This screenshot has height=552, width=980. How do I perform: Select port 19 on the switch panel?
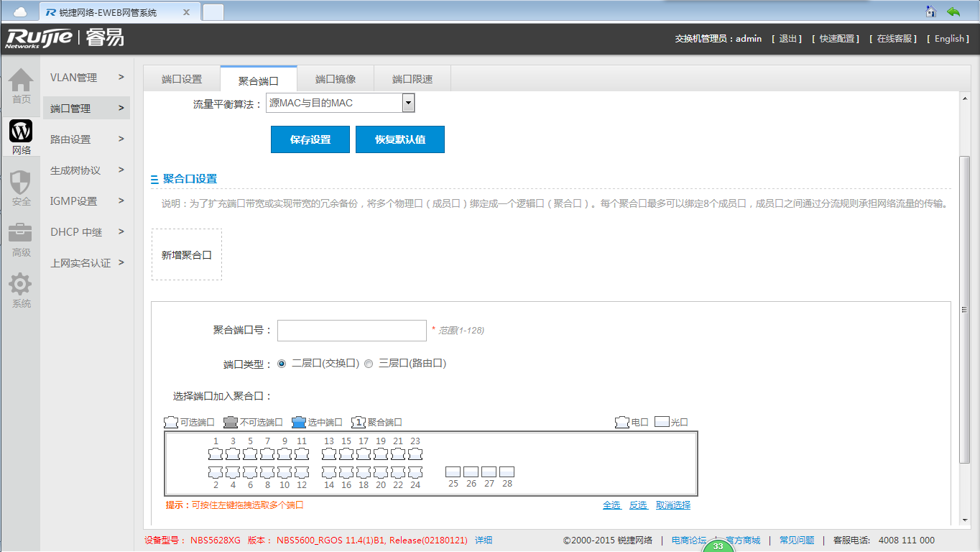[x=381, y=454]
